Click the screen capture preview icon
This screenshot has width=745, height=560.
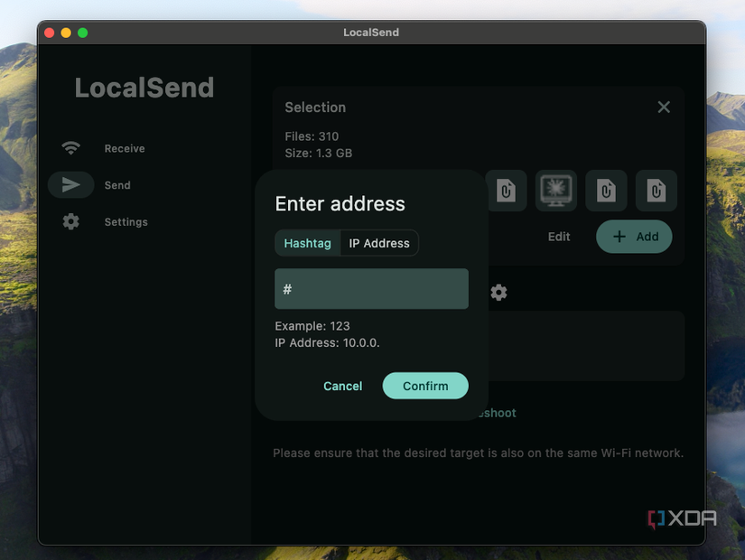(x=555, y=191)
